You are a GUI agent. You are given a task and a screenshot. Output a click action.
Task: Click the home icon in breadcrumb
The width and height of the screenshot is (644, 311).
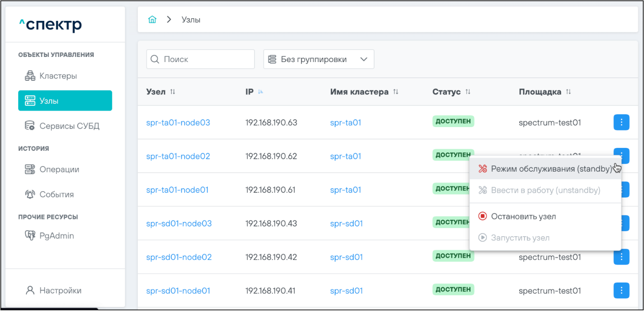point(152,20)
